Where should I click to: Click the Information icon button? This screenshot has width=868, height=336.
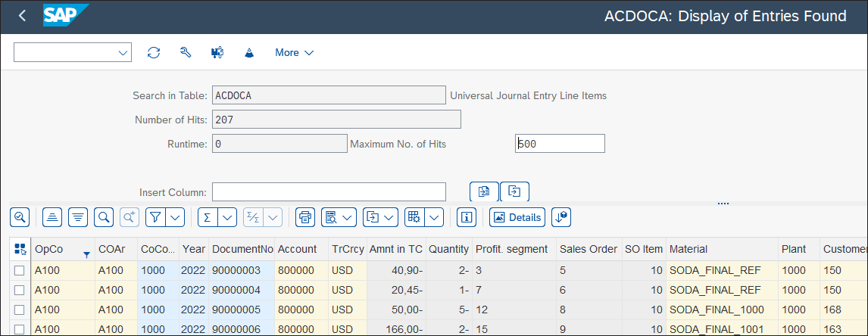pos(467,217)
